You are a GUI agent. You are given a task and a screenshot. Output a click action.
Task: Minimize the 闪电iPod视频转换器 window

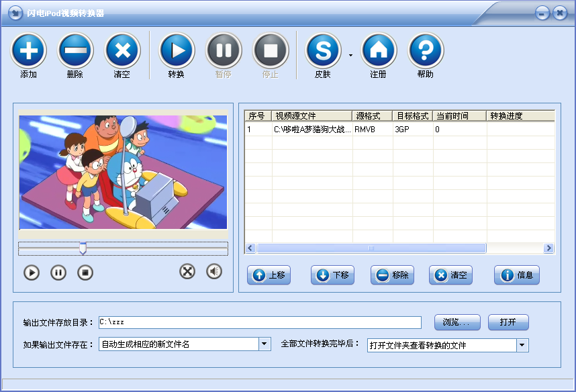tap(542, 13)
